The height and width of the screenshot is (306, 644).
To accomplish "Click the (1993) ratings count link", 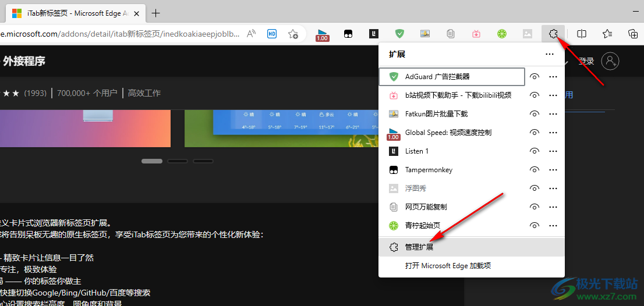I will [35, 93].
